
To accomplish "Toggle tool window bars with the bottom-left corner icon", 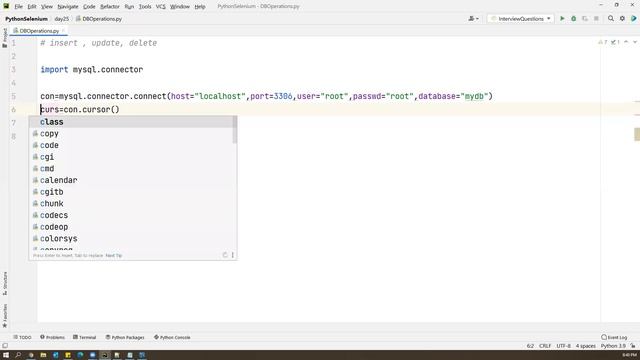I will (x=5, y=346).
